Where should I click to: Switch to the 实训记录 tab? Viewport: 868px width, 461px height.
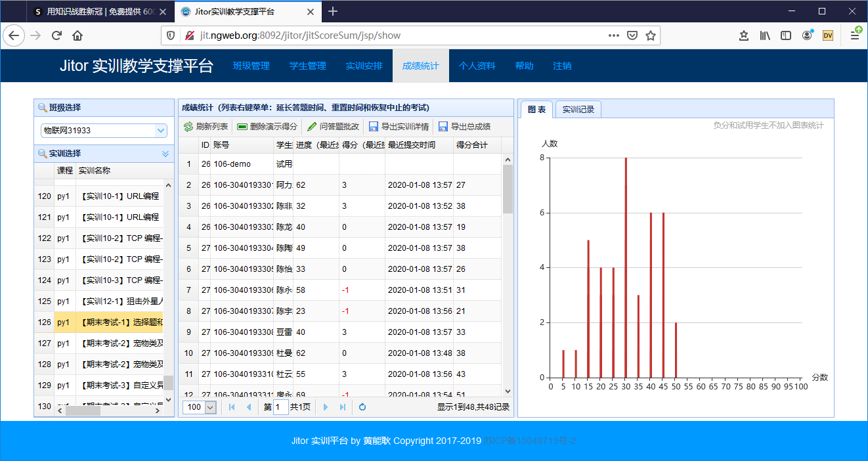click(578, 110)
